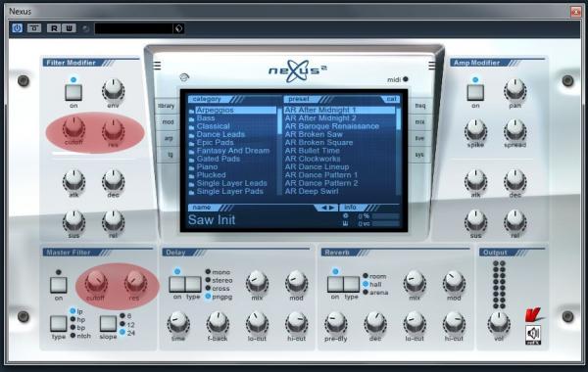Select the arena reverb type option
The height and width of the screenshot is (372, 588).
(366, 292)
